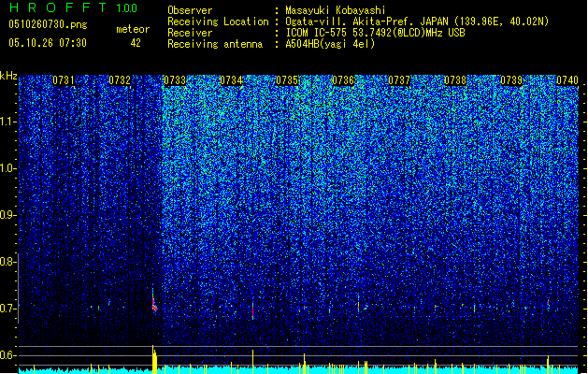Click the kHz axis unit label
588x374 pixels.
(x=8, y=76)
